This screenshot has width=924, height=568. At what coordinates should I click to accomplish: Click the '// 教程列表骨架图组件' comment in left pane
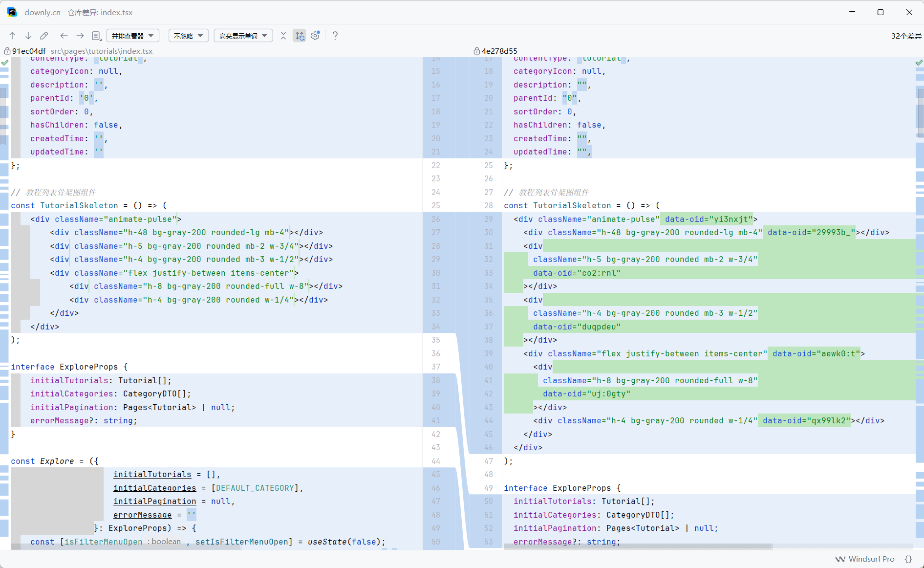point(54,192)
